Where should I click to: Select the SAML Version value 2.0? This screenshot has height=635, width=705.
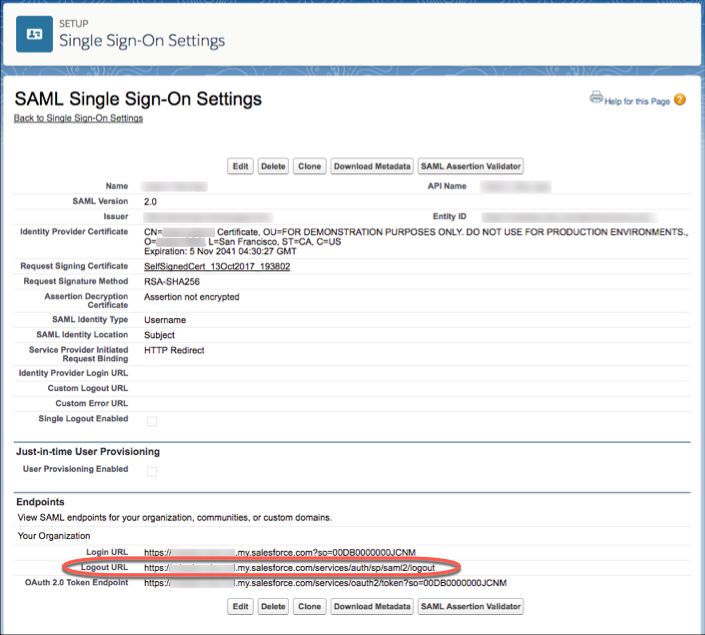click(150, 201)
